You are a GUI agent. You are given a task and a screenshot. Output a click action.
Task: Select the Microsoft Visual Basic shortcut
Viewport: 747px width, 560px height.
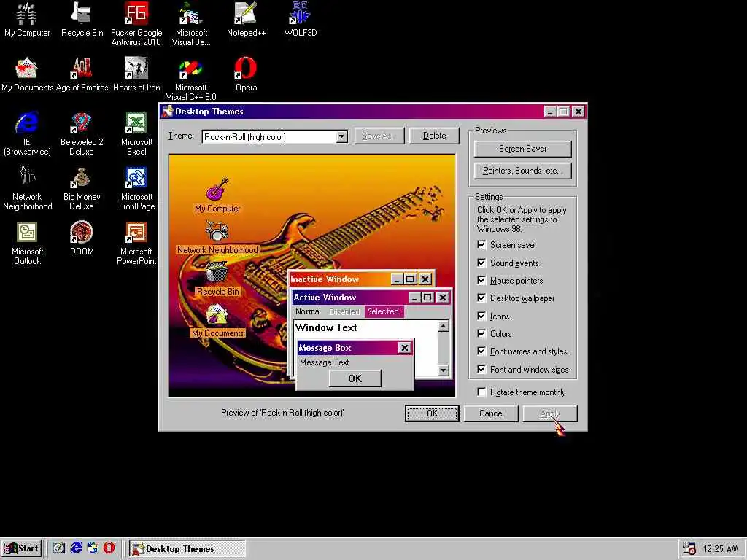click(x=191, y=24)
